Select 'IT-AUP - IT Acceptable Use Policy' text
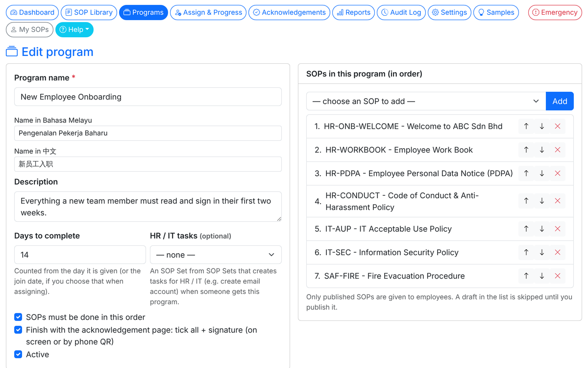 tap(389, 229)
